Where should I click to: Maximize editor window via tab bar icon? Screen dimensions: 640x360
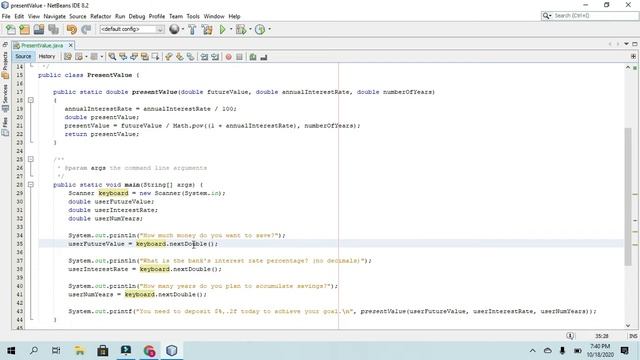(635, 44)
